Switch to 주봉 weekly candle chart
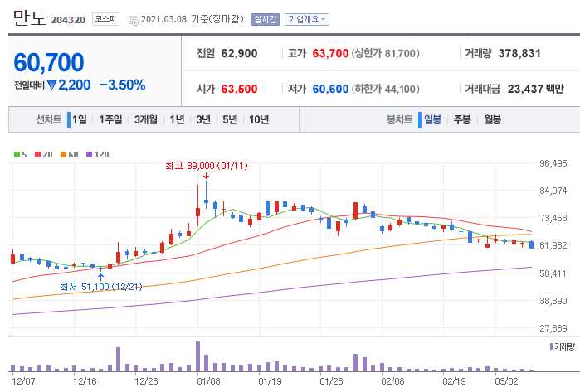 [x=462, y=119]
